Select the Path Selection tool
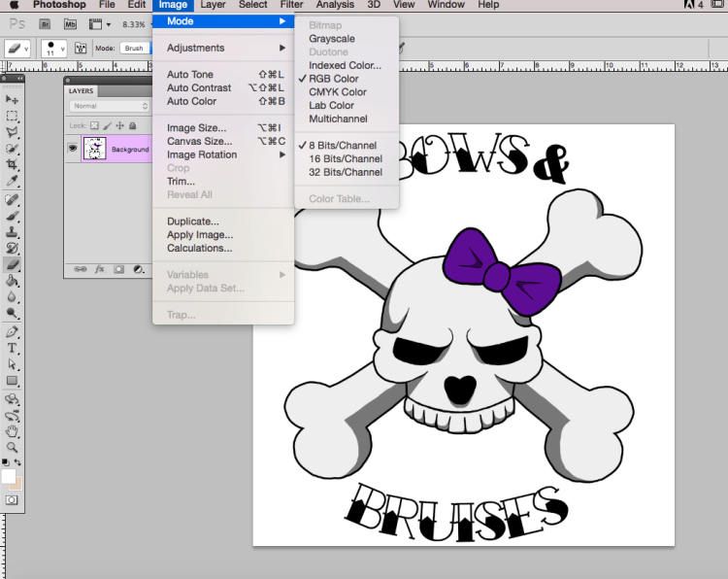The width and height of the screenshot is (728, 579). coord(12,364)
